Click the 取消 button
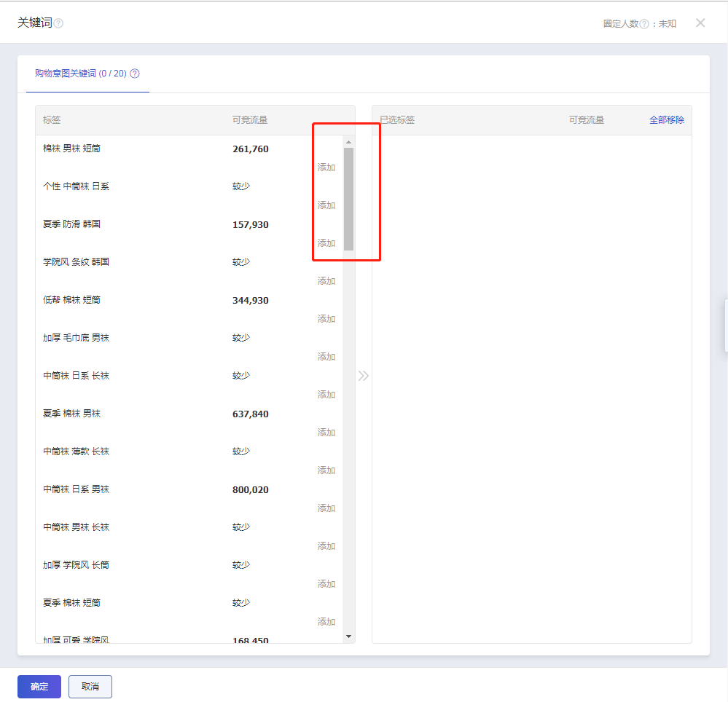Viewport: 728px width, 702px height. (90, 686)
